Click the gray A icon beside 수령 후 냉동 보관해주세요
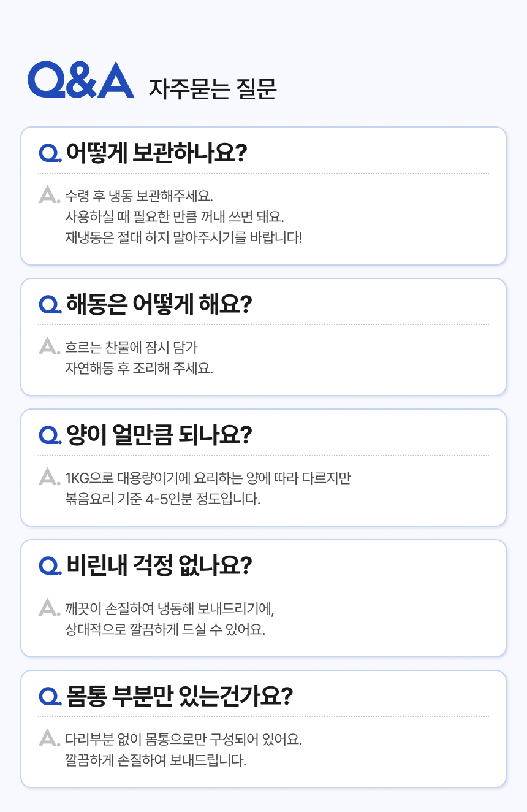Image resolution: width=527 pixels, height=812 pixels. coord(48,195)
